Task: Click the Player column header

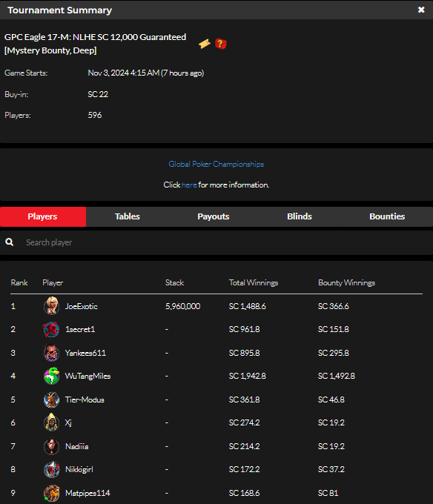Action: click(53, 282)
